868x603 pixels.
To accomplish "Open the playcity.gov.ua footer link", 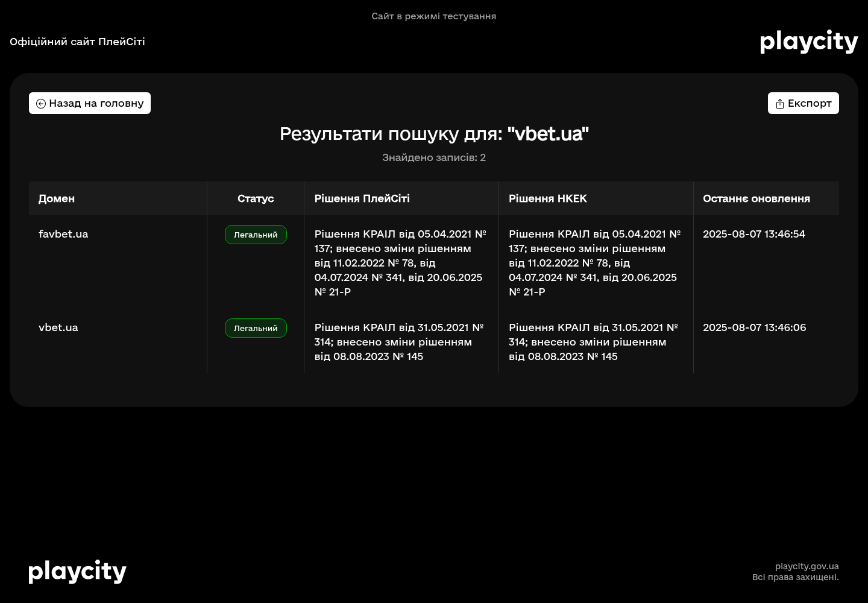I will tap(807, 566).
